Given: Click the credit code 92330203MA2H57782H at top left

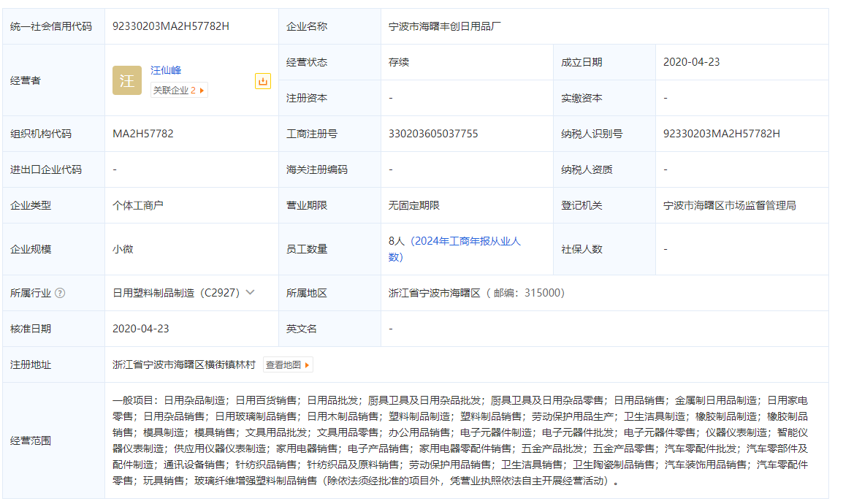Looking at the screenshot, I should (x=171, y=26).
